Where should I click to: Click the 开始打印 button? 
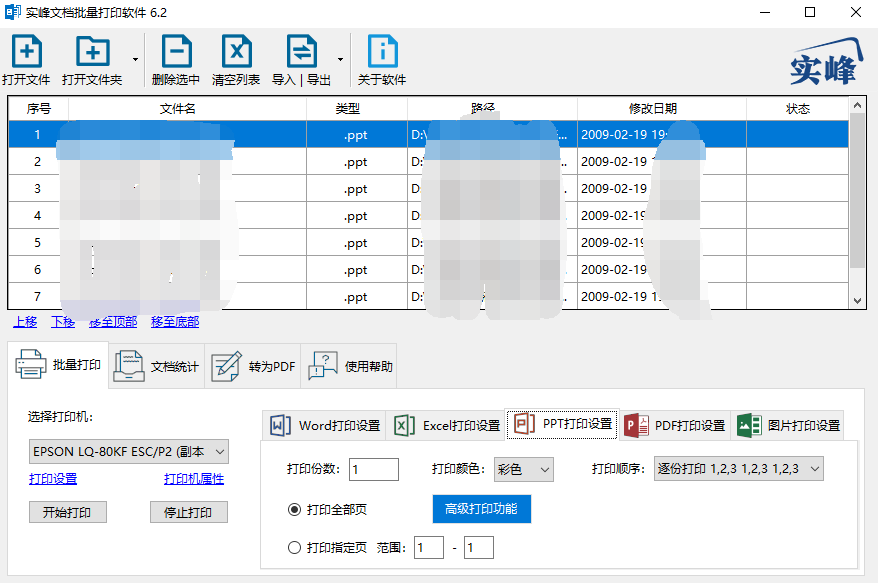tap(68, 512)
